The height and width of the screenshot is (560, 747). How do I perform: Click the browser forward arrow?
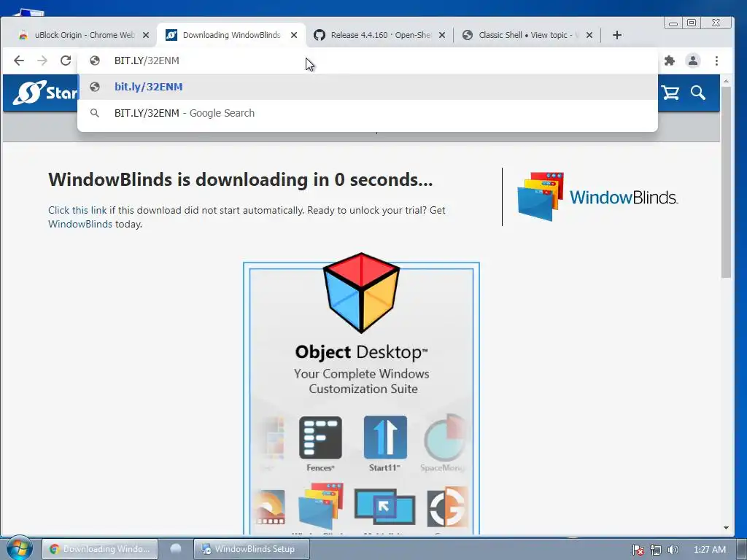[x=42, y=61]
